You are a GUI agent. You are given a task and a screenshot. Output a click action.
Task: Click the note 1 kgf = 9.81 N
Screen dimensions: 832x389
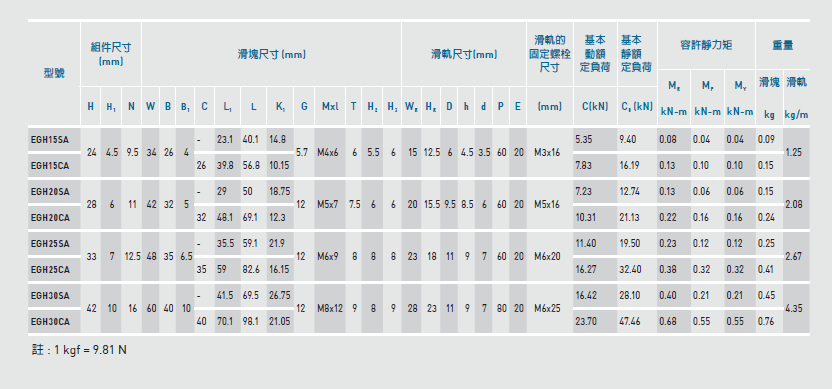(x=79, y=351)
